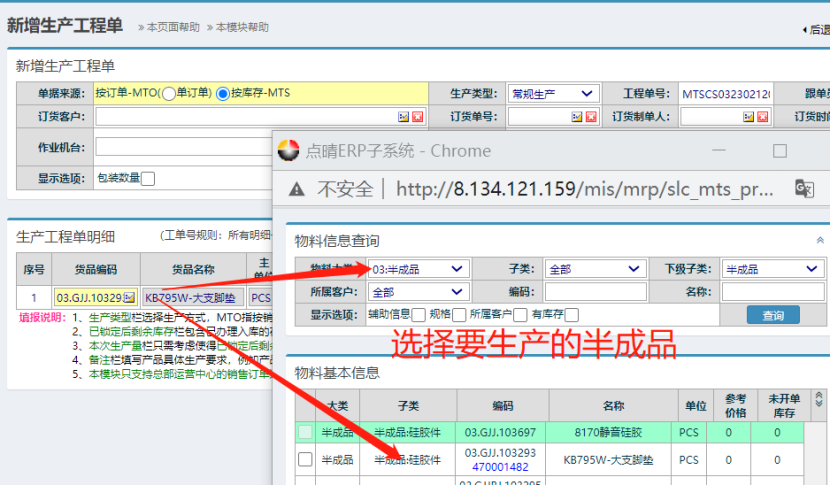This screenshot has height=485, width=831.
Task: Click the 货品编码 column header in main window
Action: 96,269
